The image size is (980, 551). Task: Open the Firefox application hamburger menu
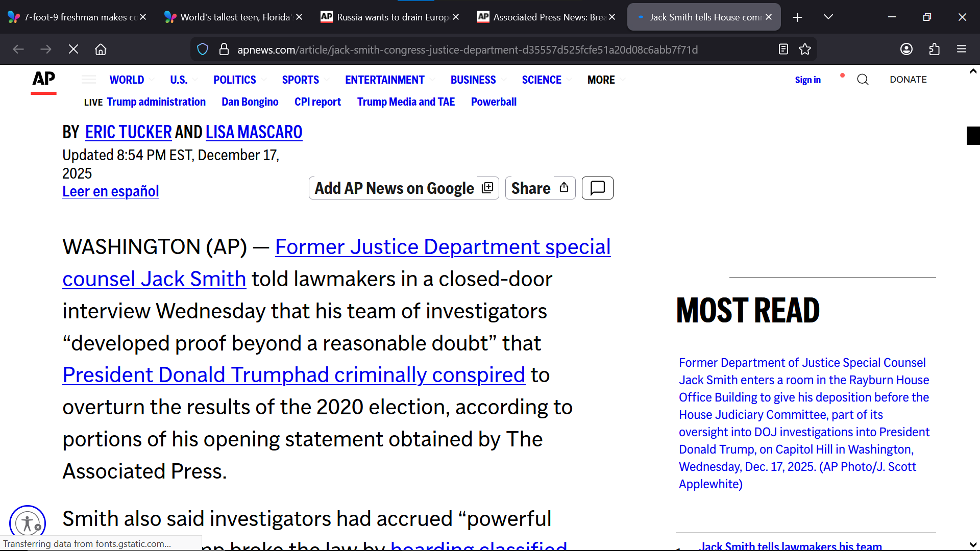961,49
